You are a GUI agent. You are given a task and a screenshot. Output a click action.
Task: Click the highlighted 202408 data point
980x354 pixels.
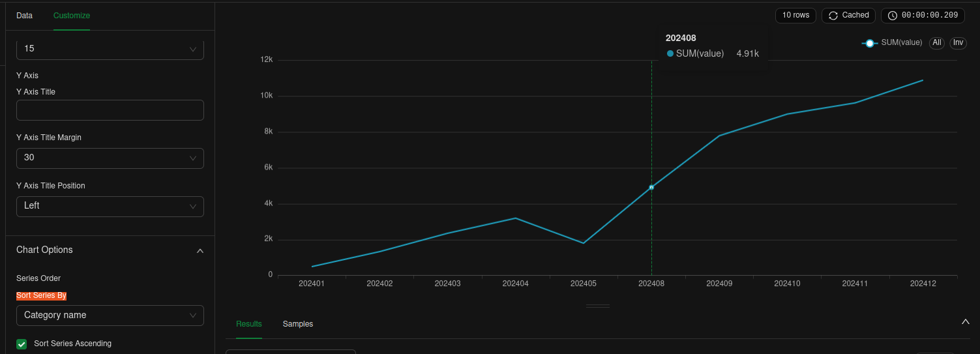coord(651,187)
